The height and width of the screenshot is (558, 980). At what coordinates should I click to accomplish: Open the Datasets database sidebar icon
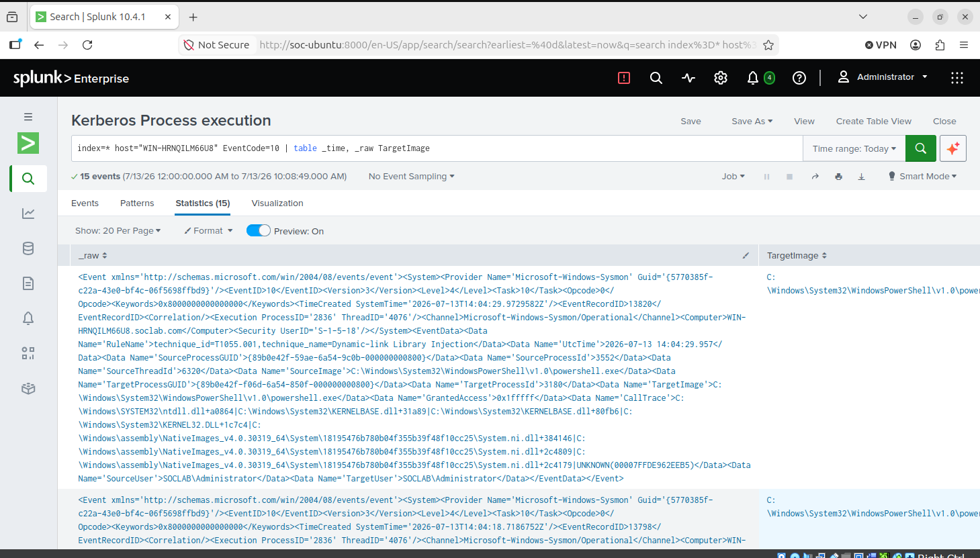(x=28, y=248)
